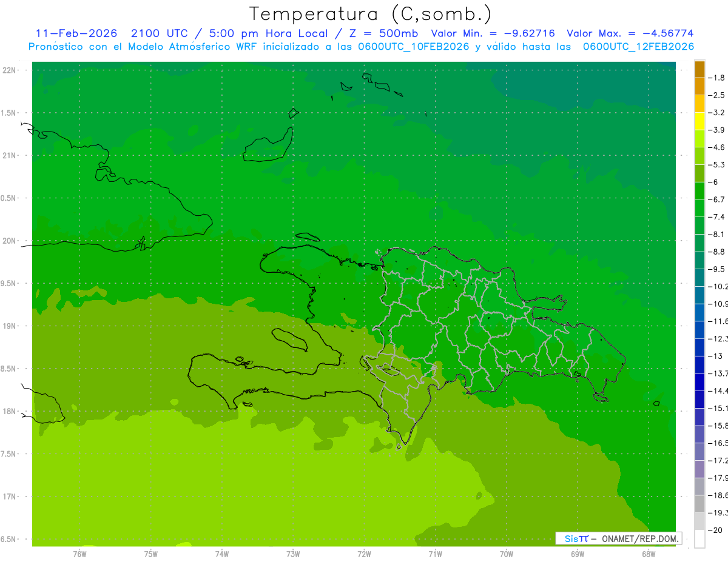
Task: Click the '-4.6' colorbar label
Action: point(718,147)
